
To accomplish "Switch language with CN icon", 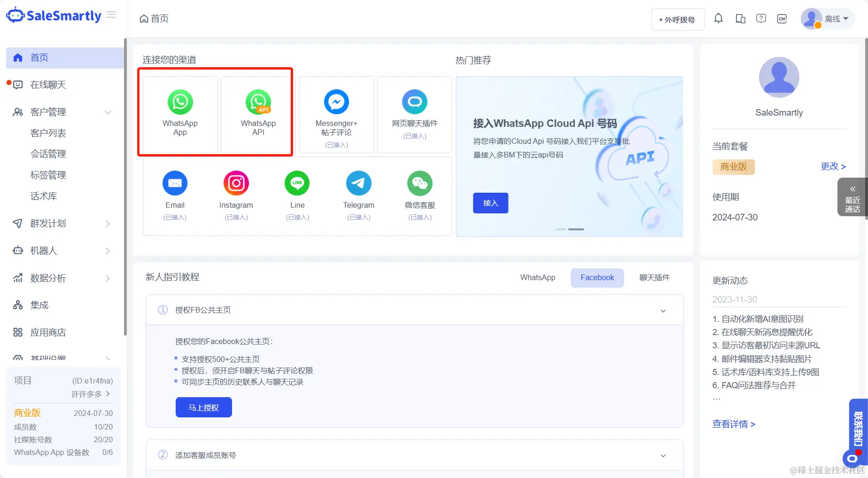I will pos(782,19).
